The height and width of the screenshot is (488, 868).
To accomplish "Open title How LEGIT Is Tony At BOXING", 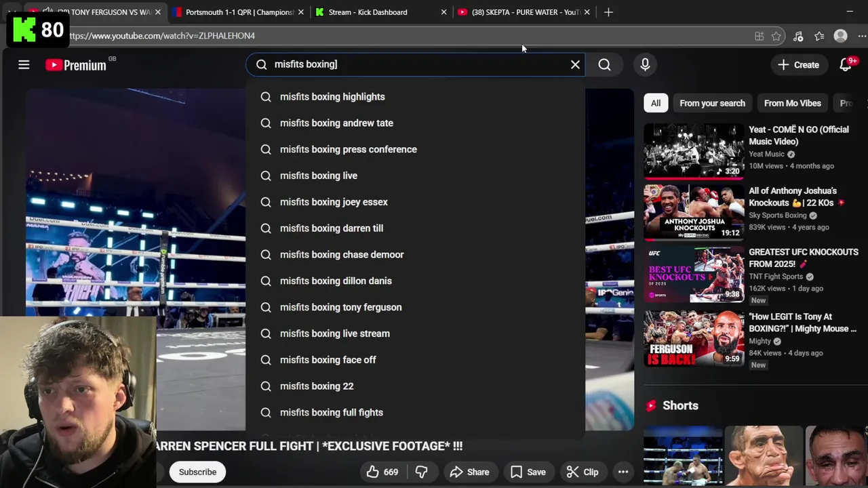I will [802, 323].
